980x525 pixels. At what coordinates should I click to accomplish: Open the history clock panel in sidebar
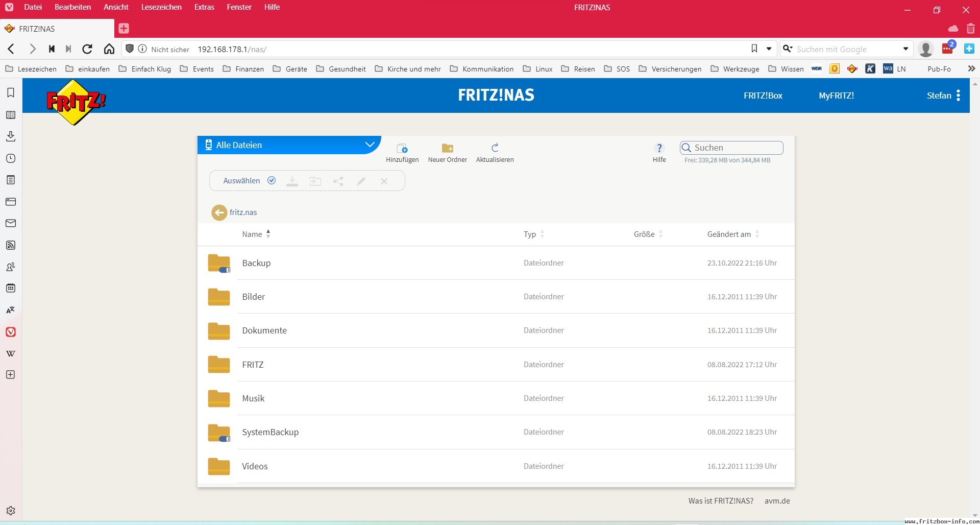[x=11, y=158]
